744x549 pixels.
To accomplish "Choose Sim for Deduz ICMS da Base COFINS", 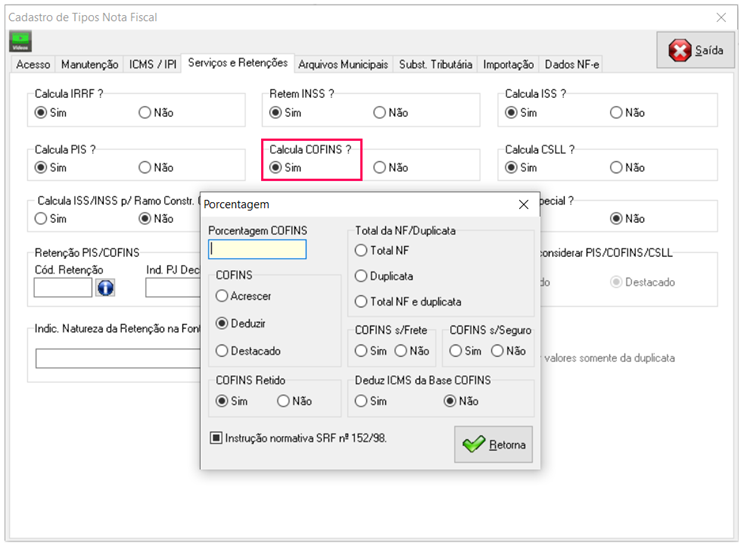I will click(361, 401).
